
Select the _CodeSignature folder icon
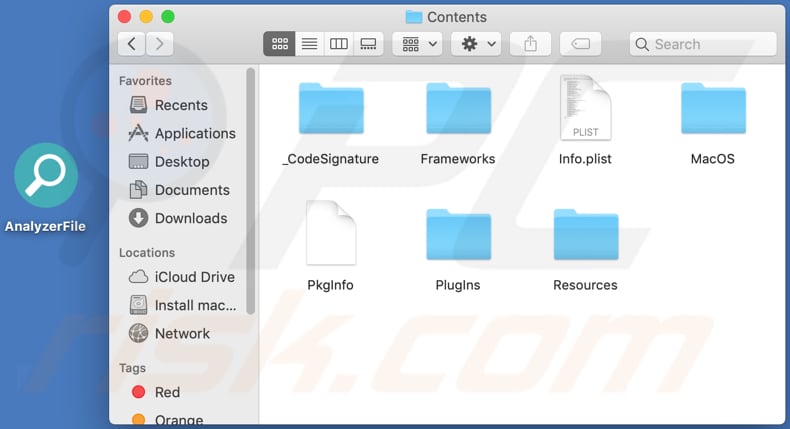pos(331,109)
